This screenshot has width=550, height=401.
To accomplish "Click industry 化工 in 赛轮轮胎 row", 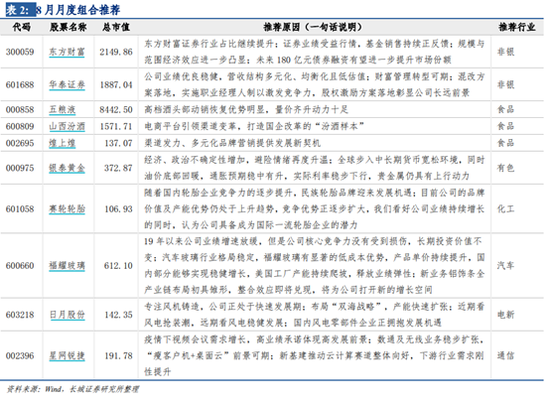I will (x=505, y=209).
